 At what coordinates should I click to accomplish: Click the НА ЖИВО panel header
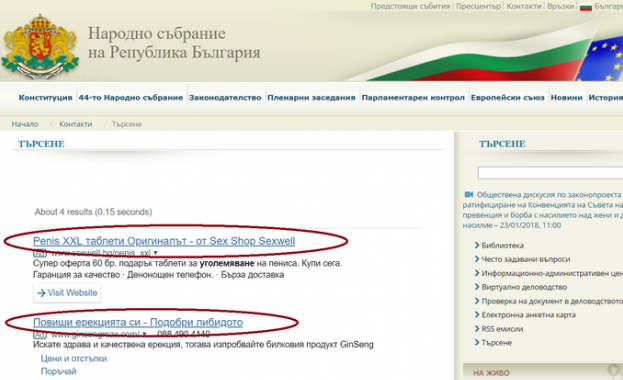(543, 372)
